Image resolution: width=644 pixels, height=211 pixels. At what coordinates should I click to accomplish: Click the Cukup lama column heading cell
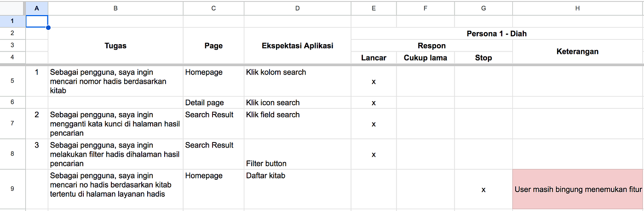[x=425, y=57]
